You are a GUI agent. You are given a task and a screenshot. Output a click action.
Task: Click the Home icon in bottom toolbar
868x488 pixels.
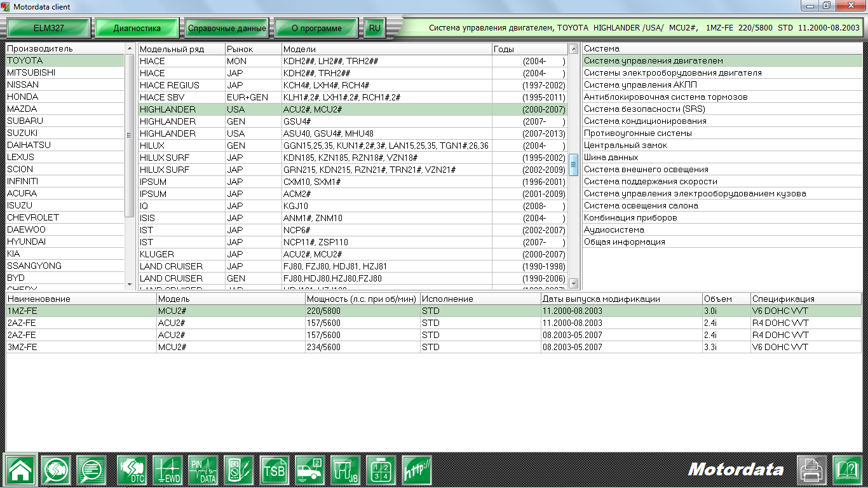pyautogui.click(x=22, y=470)
